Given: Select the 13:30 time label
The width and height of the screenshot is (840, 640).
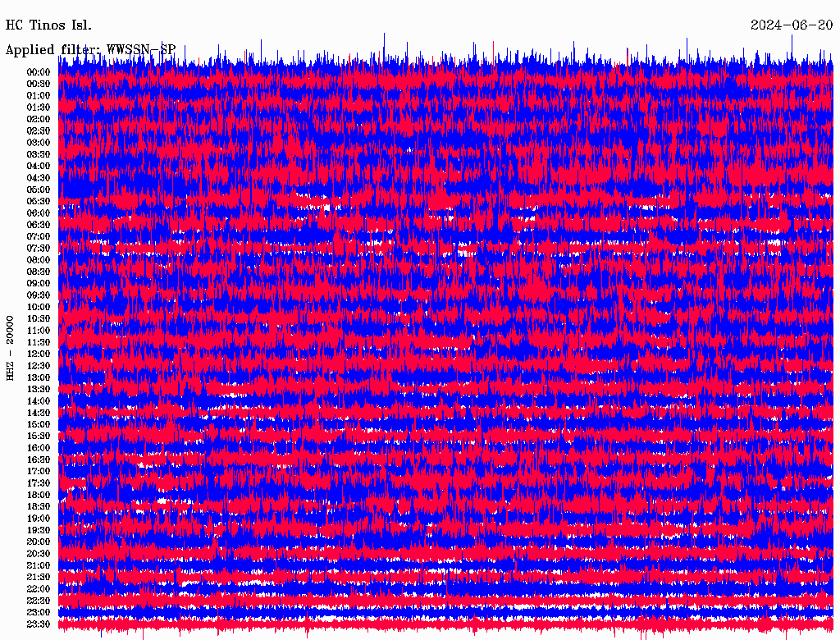Looking at the screenshot, I should point(39,390).
